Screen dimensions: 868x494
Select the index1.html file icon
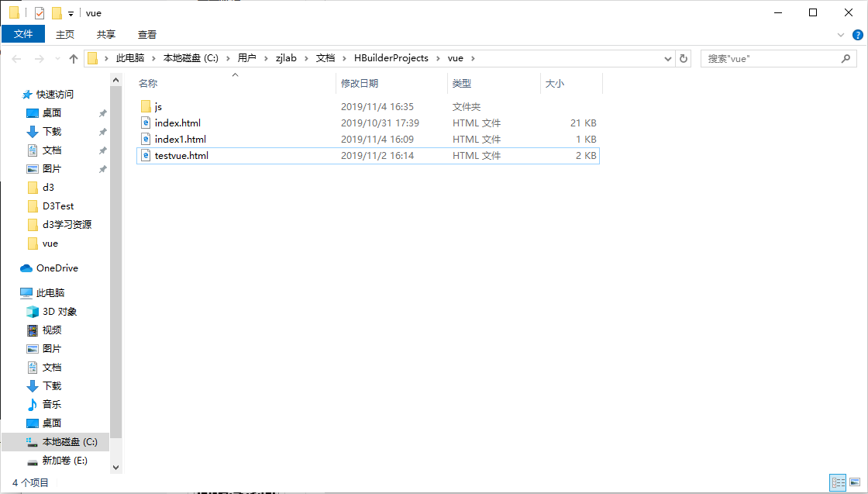tap(146, 139)
